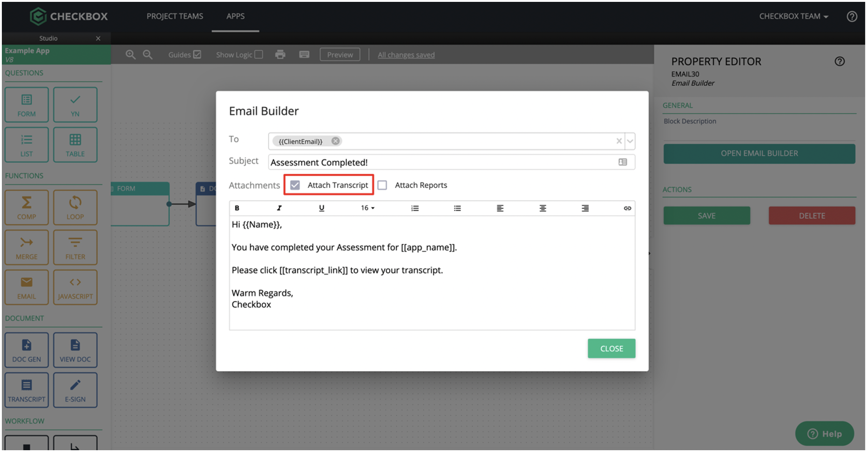This screenshot has height=453, width=868.
Task: Center align email text
Action: coord(542,208)
